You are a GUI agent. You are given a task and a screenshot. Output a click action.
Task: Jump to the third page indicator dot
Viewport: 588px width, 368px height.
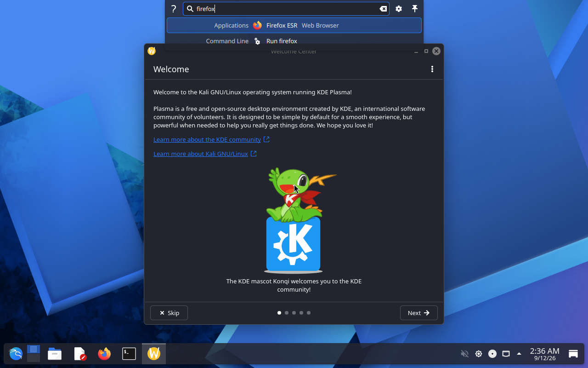click(294, 313)
